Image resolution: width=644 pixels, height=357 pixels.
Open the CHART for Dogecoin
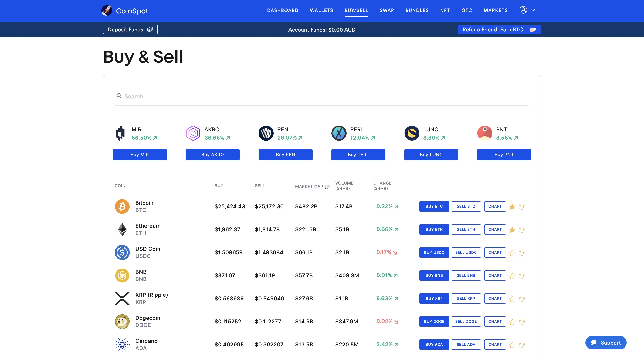[495, 321]
